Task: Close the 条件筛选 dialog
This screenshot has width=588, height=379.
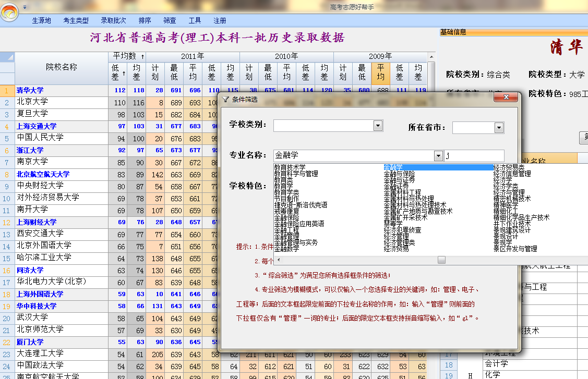Action: coord(506,97)
